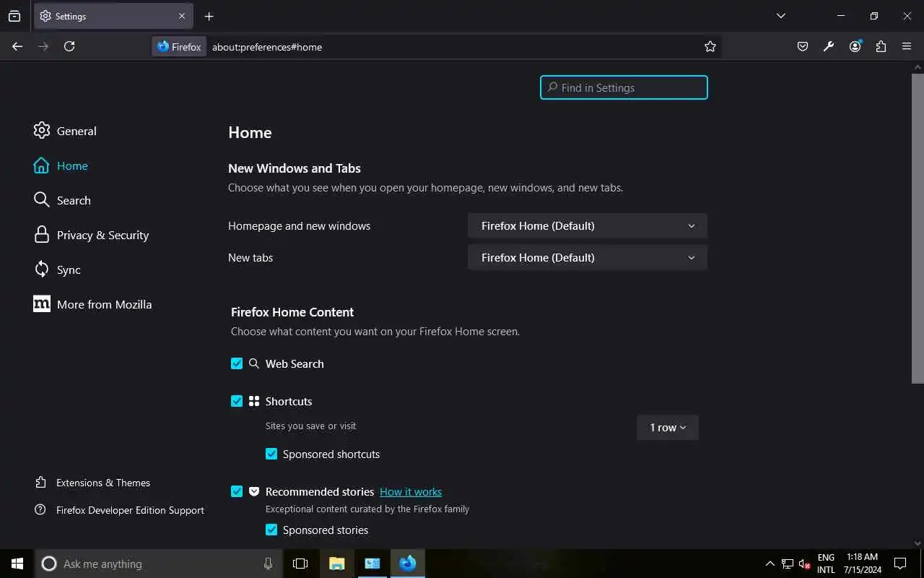This screenshot has width=924, height=578.
Task: Open the Homepage and new windows dropdown
Action: [588, 225]
